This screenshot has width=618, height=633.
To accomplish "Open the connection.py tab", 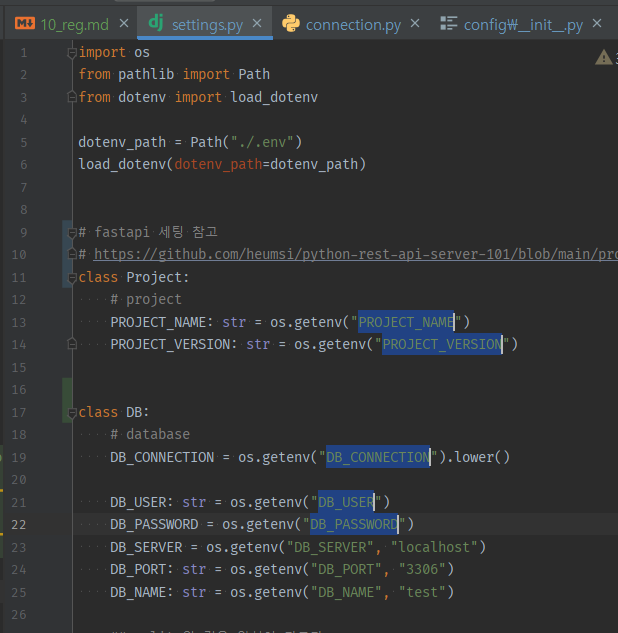I will click(353, 25).
